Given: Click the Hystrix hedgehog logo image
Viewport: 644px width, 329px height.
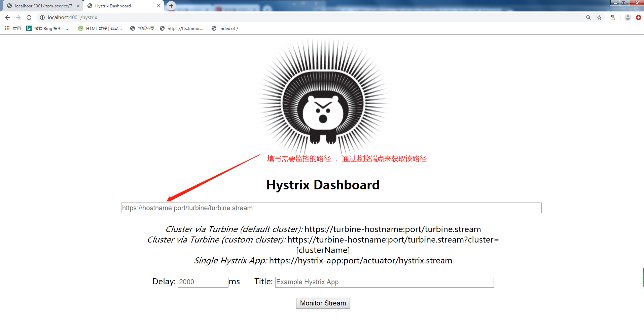Looking at the screenshot, I should tap(323, 97).
